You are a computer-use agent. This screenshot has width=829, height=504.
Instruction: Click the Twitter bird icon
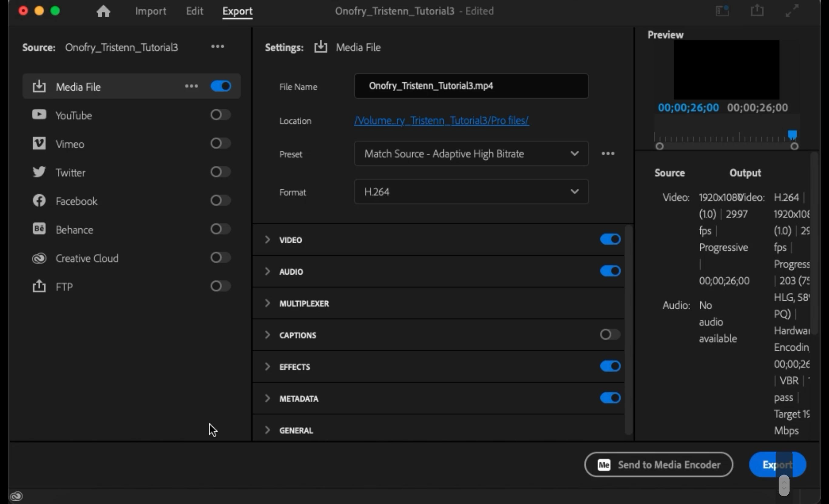coord(39,172)
